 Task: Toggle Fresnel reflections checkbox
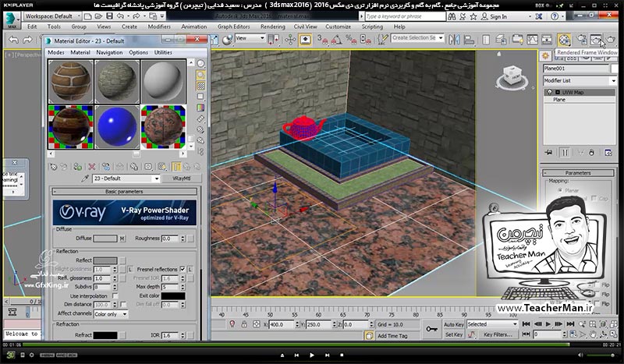point(183,270)
